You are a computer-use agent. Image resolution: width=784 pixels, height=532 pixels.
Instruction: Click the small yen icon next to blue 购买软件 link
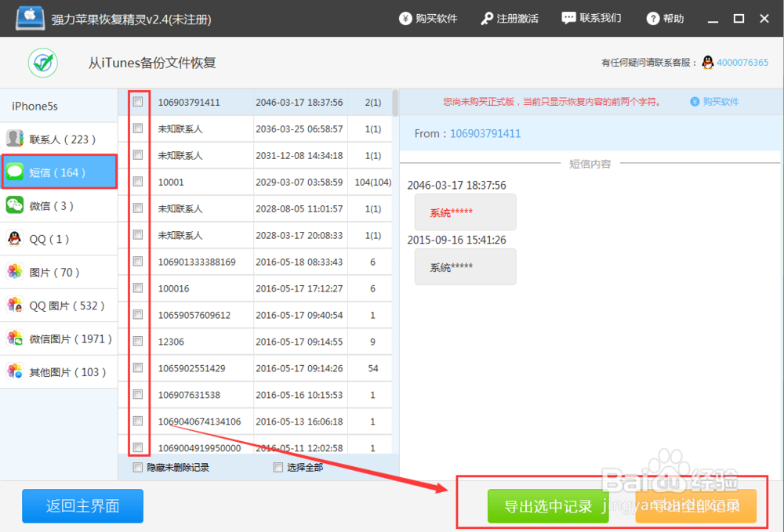point(695,101)
